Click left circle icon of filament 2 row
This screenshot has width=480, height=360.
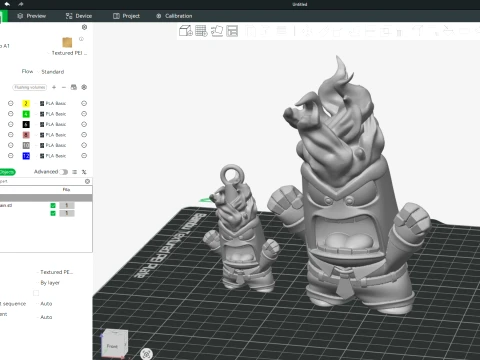pos(11,103)
